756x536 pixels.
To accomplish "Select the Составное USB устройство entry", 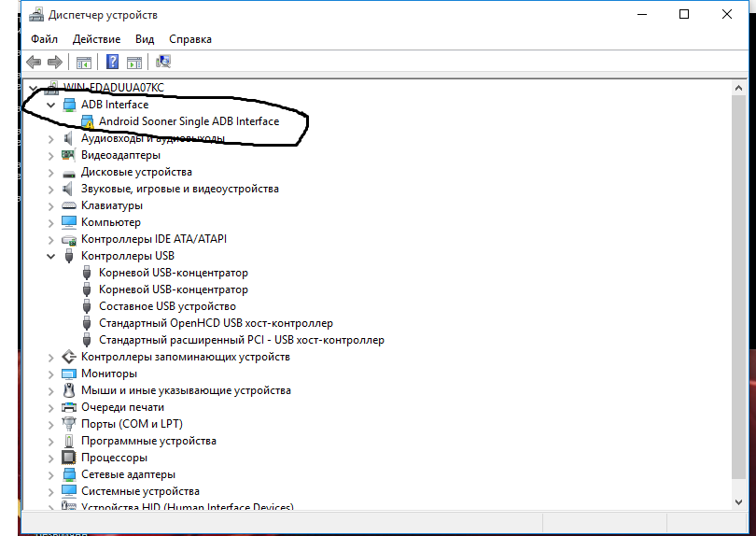I will [x=167, y=306].
